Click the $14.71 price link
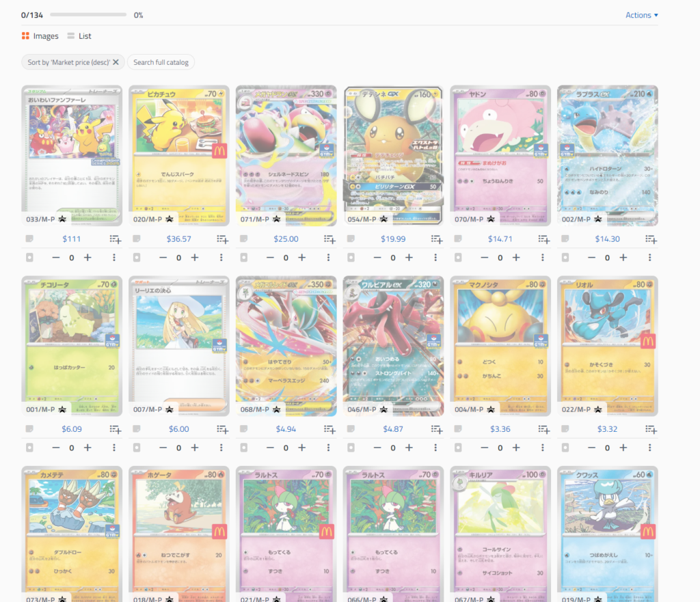 (x=500, y=238)
